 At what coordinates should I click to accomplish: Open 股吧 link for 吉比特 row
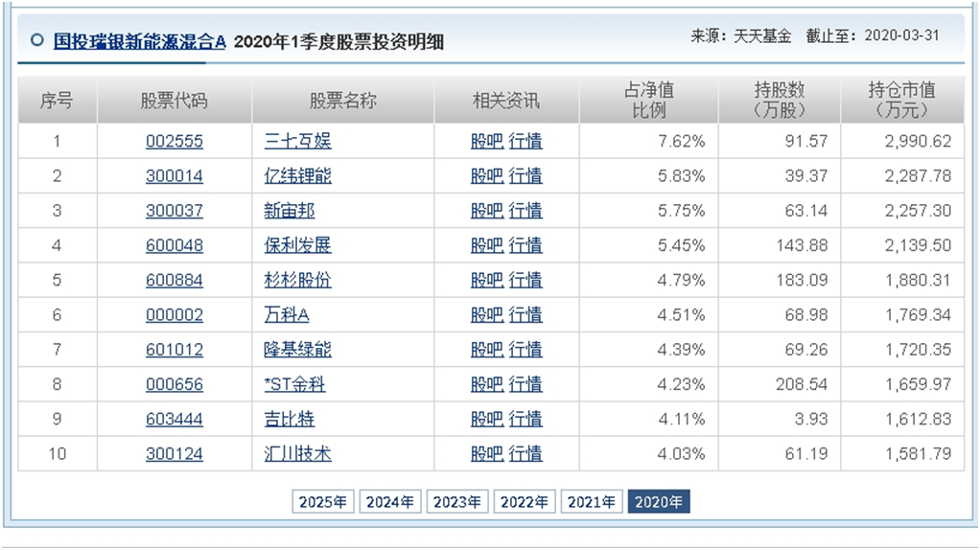487,419
